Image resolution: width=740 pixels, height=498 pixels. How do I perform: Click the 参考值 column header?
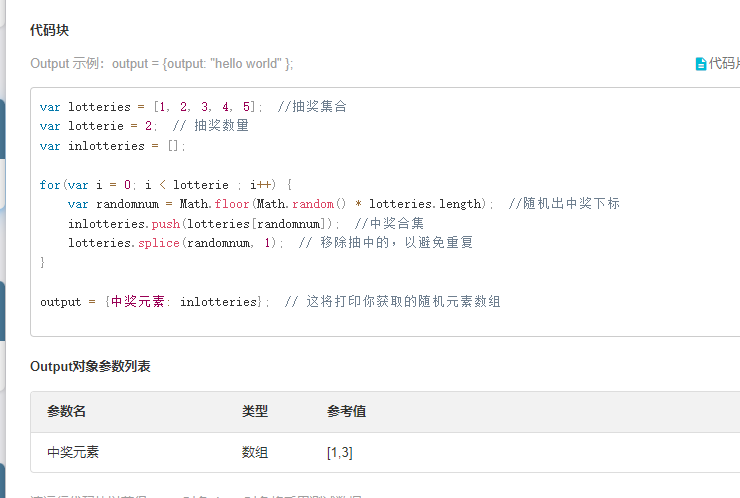[346, 412]
